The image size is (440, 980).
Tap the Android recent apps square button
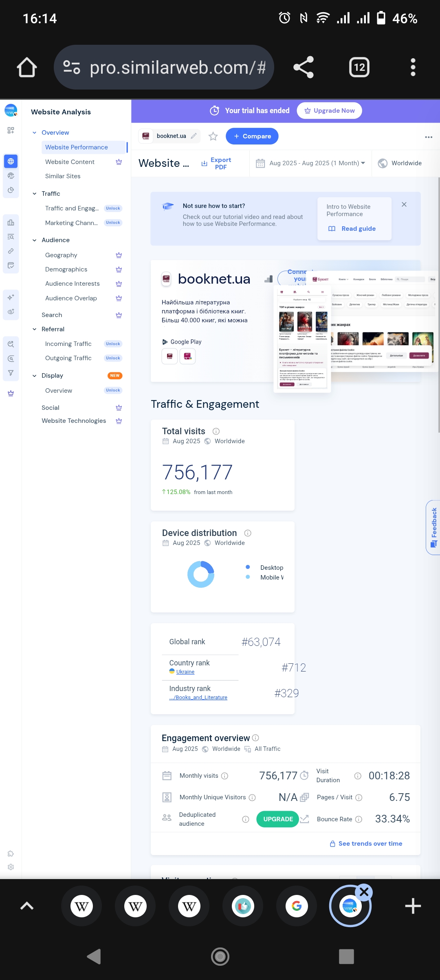[346, 956]
